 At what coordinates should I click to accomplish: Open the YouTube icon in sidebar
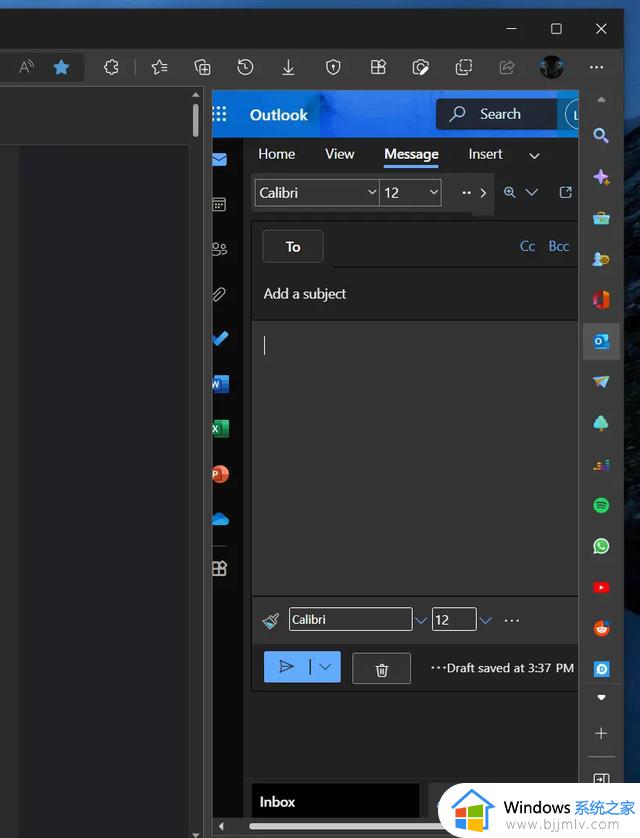click(601, 587)
